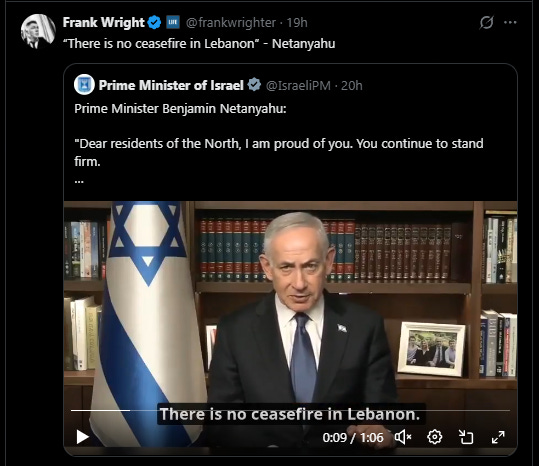Click the Prime Minister of Israel name

pos(171,85)
